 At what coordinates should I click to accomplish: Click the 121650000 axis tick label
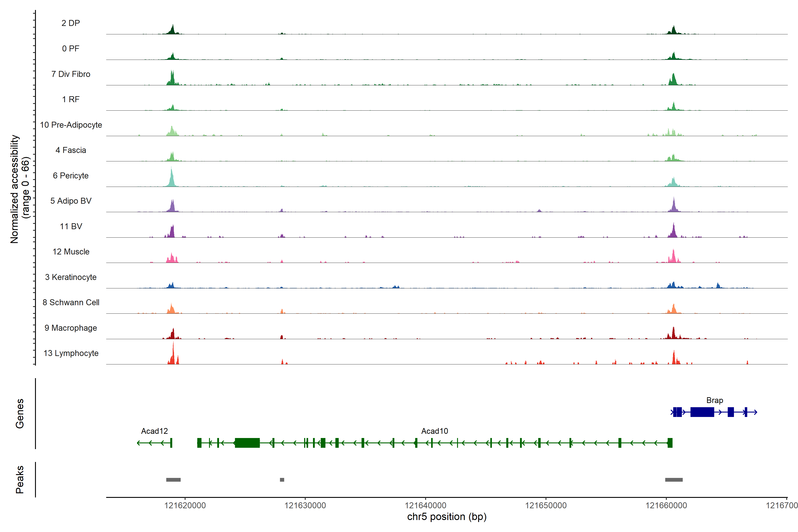pos(546,506)
